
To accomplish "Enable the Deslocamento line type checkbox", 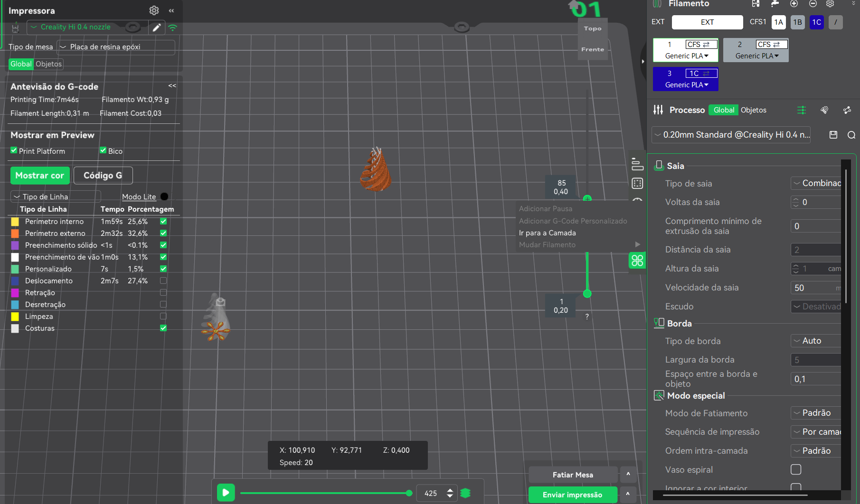I will pos(163,280).
